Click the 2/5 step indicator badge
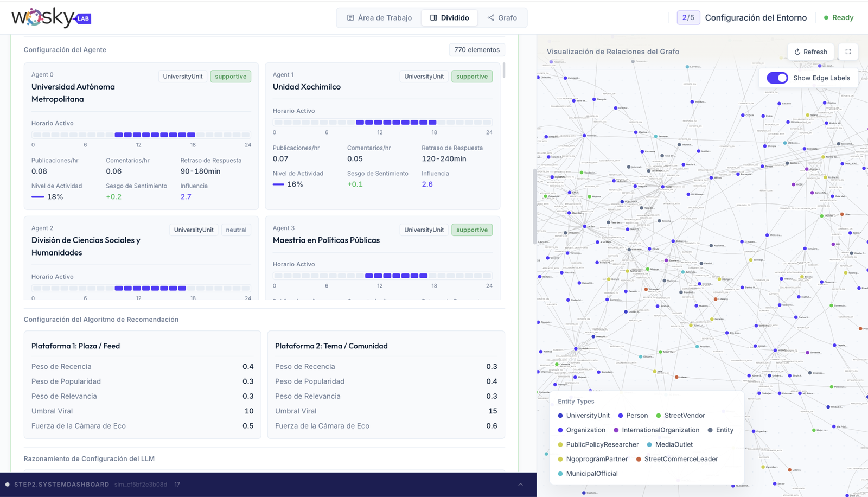This screenshot has width=868, height=497. tap(688, 17)
